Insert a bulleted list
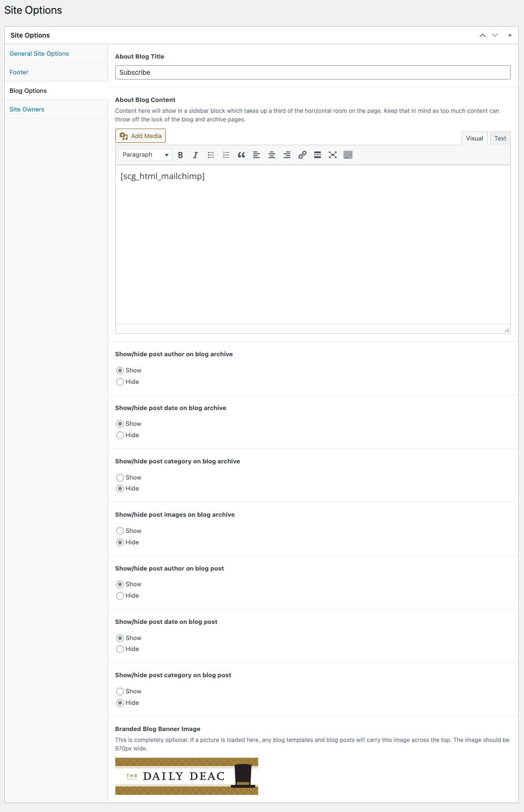The height and width of the screenshot is (812, 524). pos(211,155)
